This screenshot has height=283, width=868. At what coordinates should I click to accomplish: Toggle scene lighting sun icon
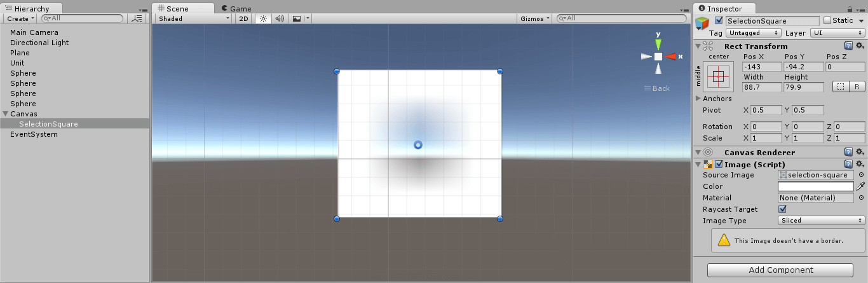[x=263, y=18]
